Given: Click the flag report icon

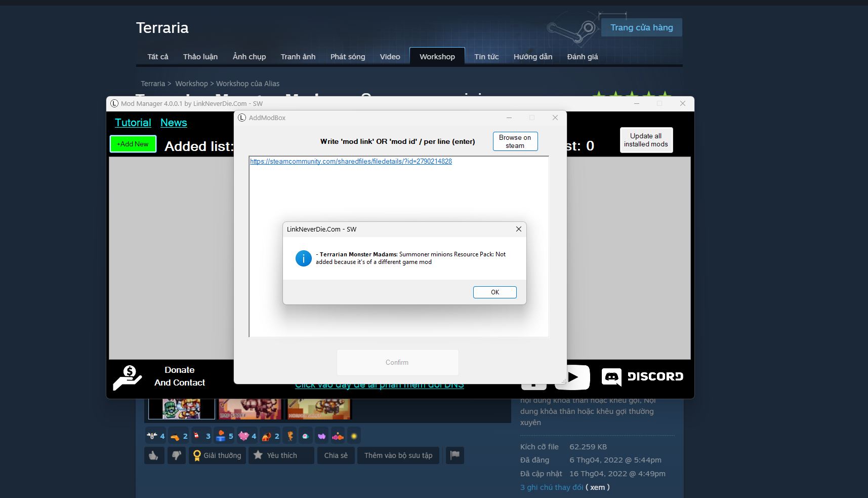Looking at the screenshot, I should click(454, 455).
